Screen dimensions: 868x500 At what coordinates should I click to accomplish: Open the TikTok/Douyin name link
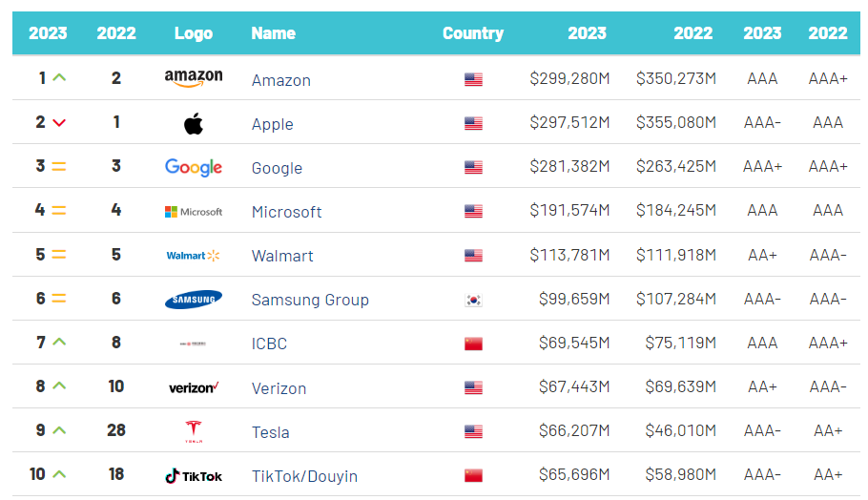(x=304, y=476)
